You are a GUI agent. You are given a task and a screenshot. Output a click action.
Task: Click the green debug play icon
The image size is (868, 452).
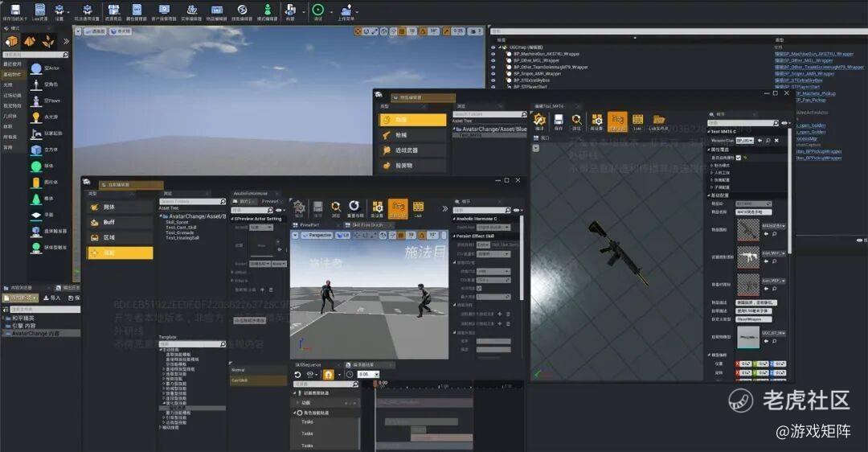tap(317, 10)
